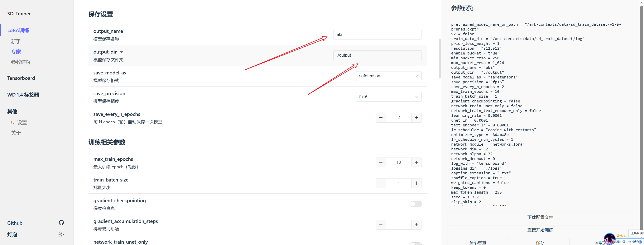Open Tensorboard in the sidebar
The height and width of the screenshot is (245, 644).
click(x=21, y=78)
